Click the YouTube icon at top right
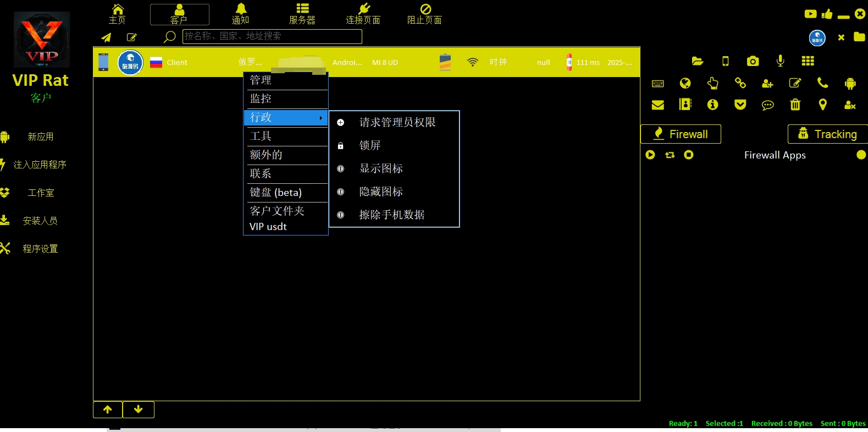Image resolution: width=868 pixels, height=432 pixels. pos(810,14)
